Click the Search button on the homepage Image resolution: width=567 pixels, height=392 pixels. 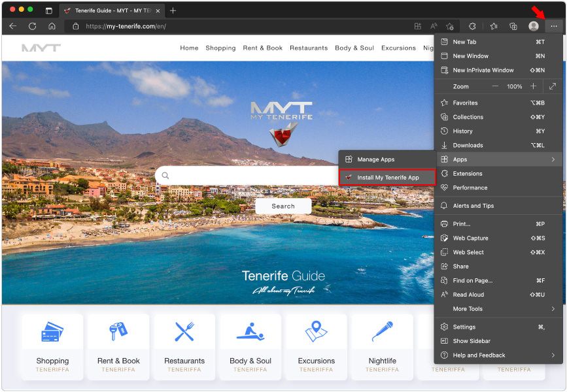(283, 205)
